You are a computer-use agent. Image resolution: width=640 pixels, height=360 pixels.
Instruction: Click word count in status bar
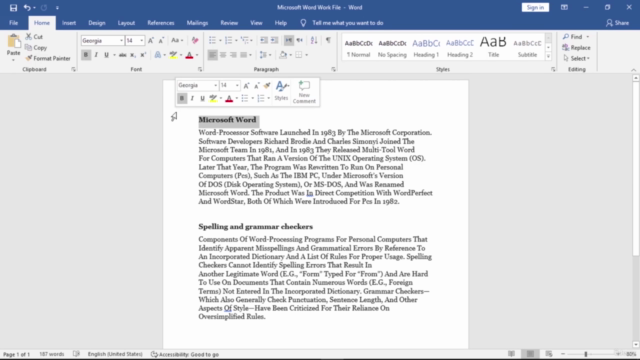(x=51, y=354)
